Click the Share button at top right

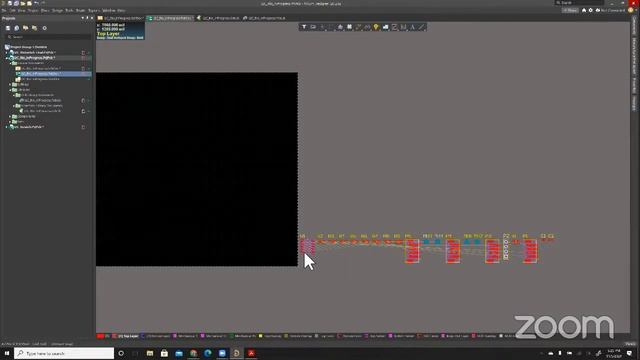tap(571, 10)
